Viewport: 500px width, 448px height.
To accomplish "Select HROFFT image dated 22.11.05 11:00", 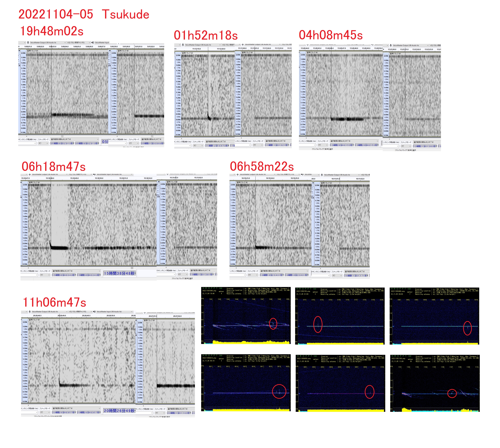I will pyautogui.click(x=435, y=383).
